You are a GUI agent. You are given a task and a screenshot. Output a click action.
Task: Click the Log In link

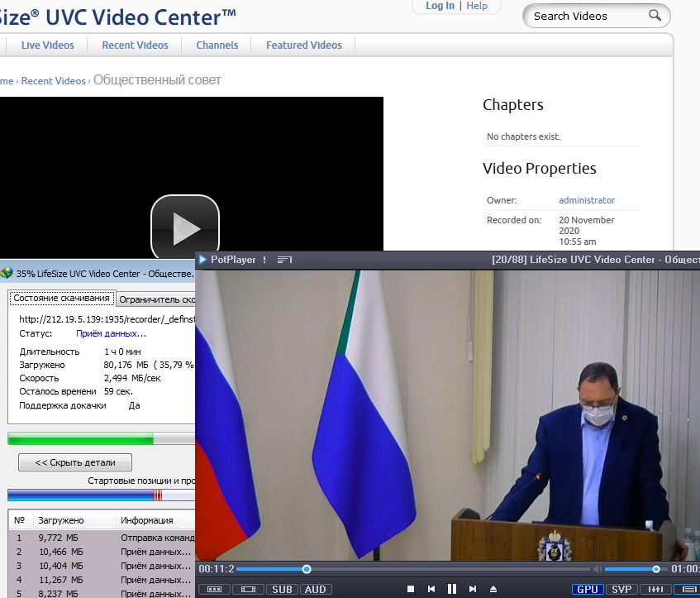pos(440,6)
